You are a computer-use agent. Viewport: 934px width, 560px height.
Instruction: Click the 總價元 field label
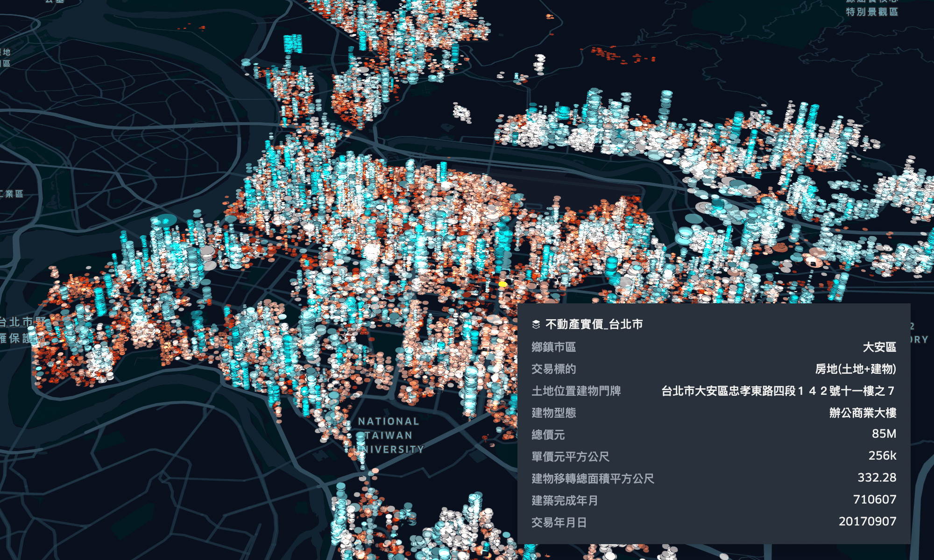[x=548, y=434]
